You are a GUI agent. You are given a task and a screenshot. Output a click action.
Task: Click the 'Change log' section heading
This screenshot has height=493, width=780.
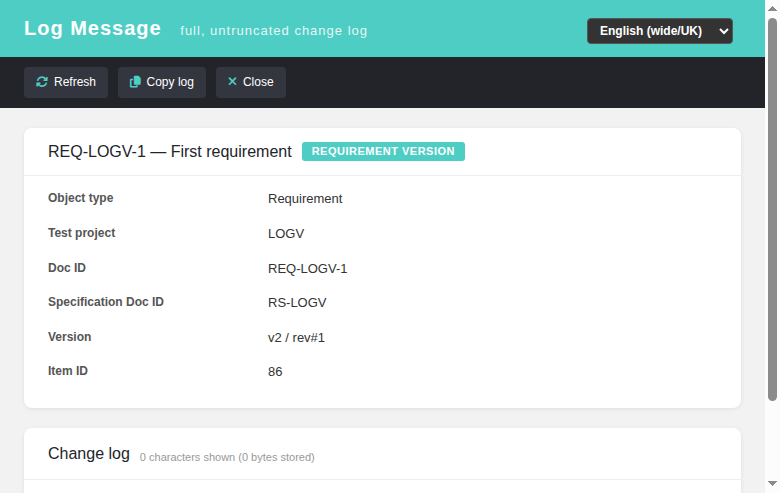89,454
